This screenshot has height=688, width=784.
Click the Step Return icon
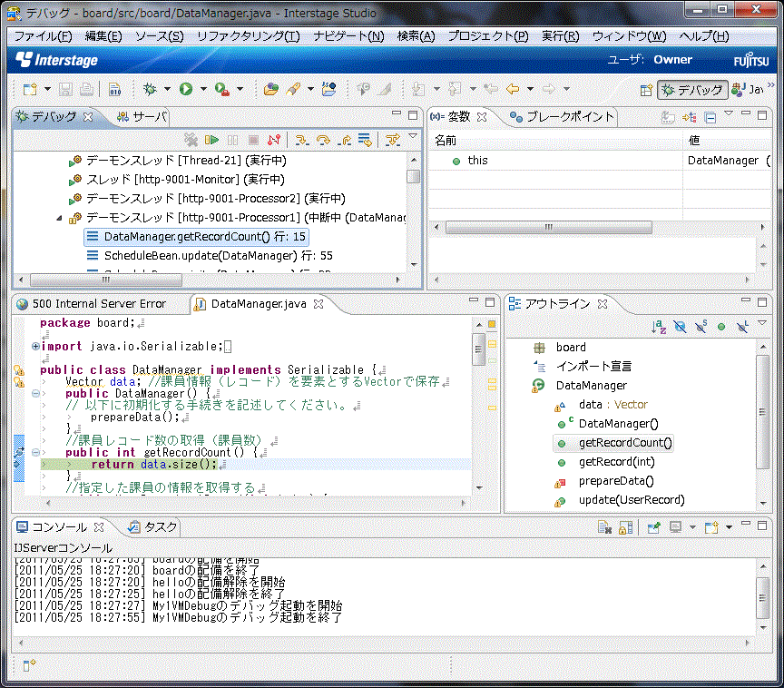point(344,140)
